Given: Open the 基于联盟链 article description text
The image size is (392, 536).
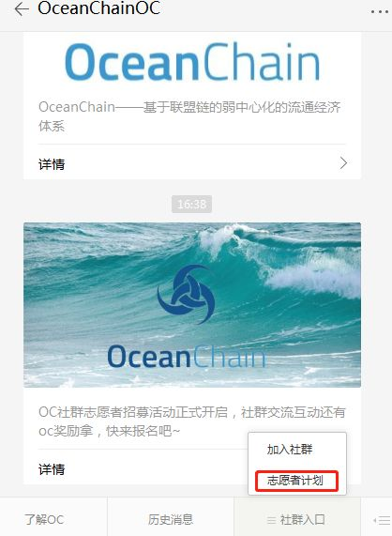Looking at the screenshot, I should 189,116.
